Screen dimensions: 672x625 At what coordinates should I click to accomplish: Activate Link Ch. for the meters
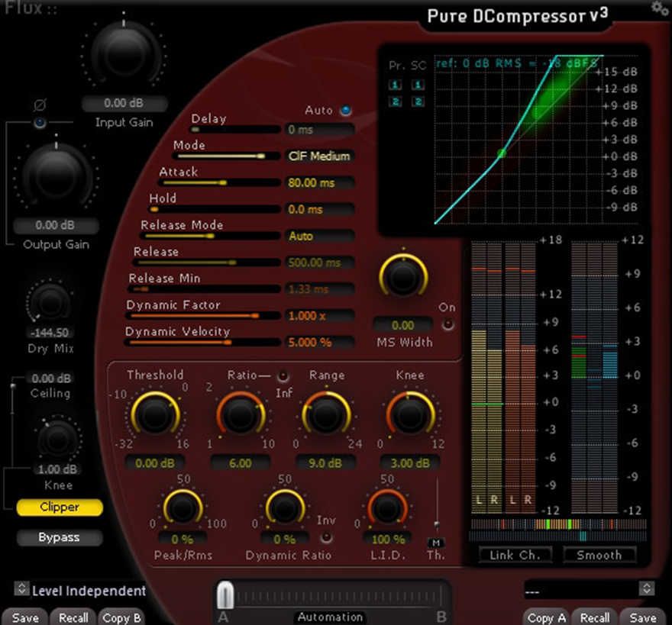tap(515, 556)
